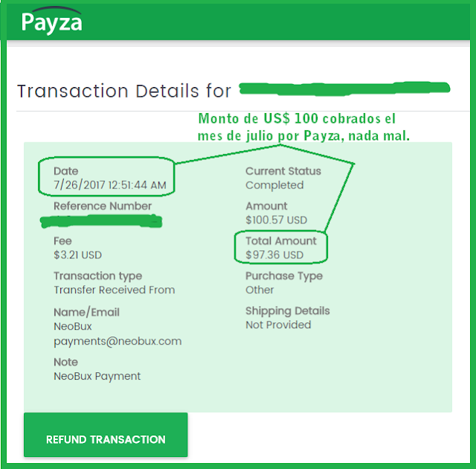
Task: Click the date value 7/26/2017 12:51:44 AM
Action: pyautogui.click(x=110, y=185)
